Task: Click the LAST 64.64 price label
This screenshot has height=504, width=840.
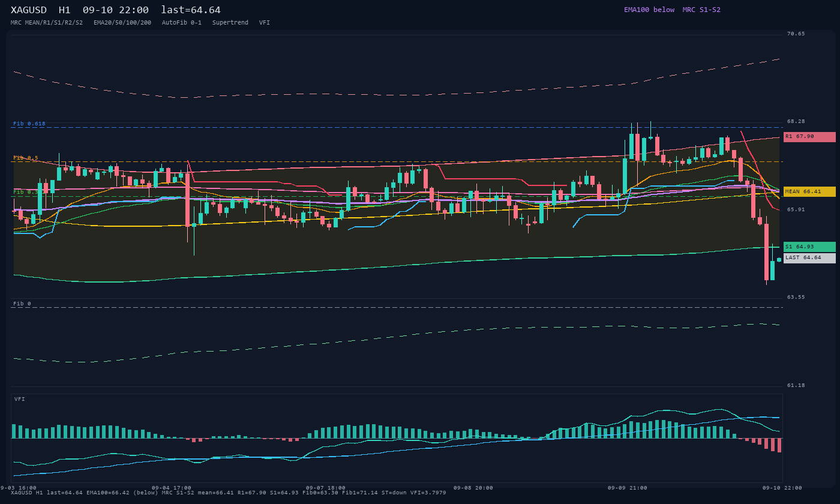Action: click(x=809, y=258)
